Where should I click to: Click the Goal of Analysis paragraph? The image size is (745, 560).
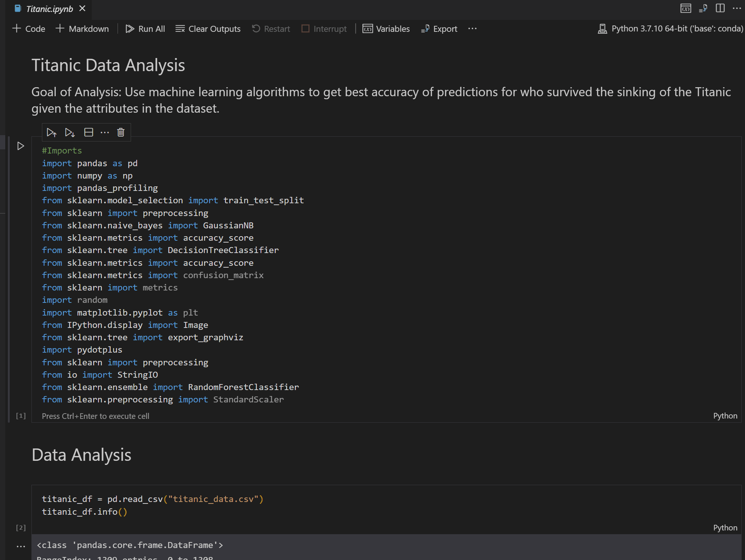pos(381,100)
